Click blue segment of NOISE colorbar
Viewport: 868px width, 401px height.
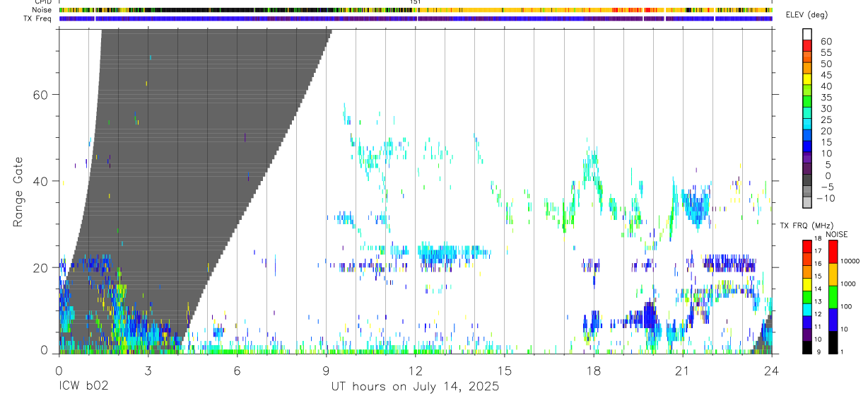[833, 320]
